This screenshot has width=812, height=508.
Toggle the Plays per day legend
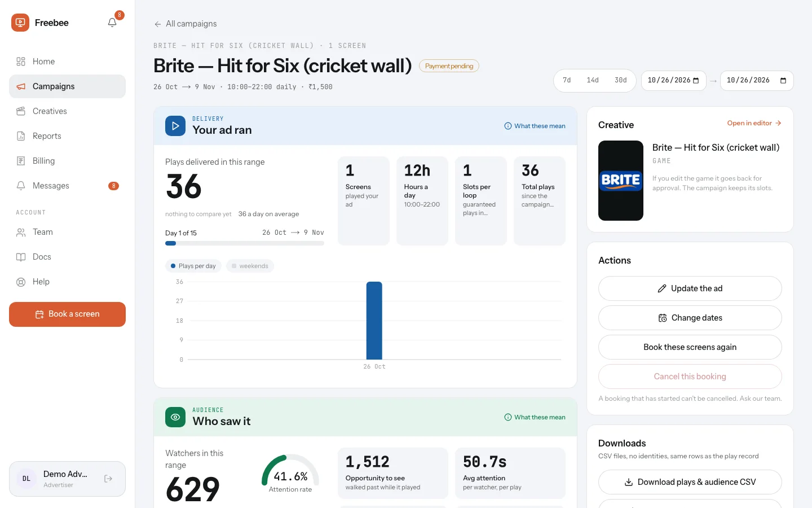193,266
